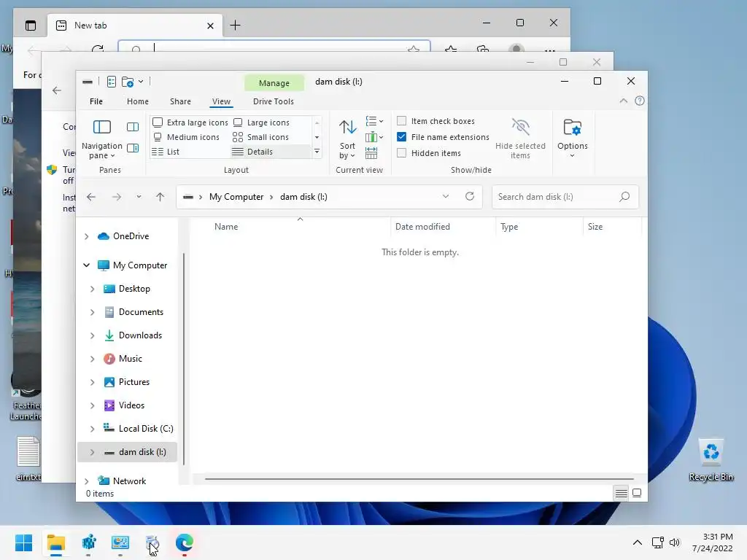Select List layout

click(x=166, y=152)
